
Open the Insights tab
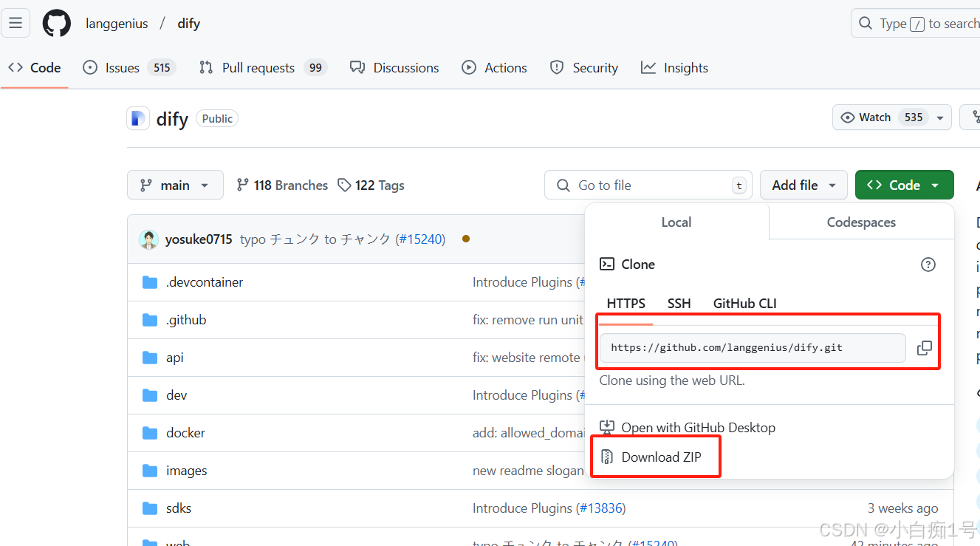pyautogui.click(x=674, y=68)
